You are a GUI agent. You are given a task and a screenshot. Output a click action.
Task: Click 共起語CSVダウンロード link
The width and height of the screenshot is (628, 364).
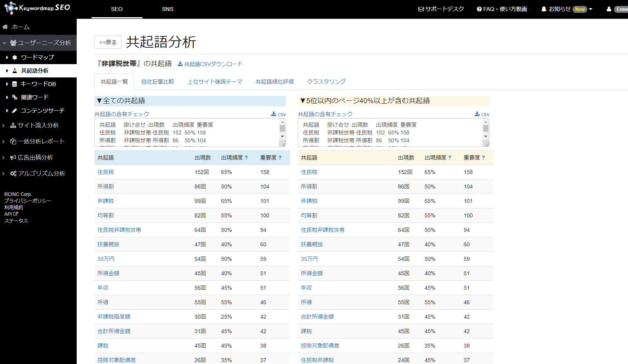coord(210,64)
